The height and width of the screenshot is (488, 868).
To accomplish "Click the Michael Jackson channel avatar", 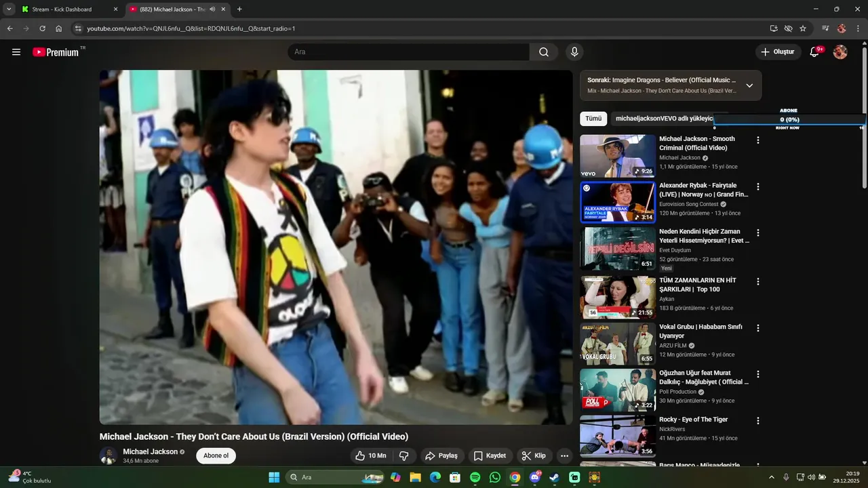I will (x=108, y=456).
